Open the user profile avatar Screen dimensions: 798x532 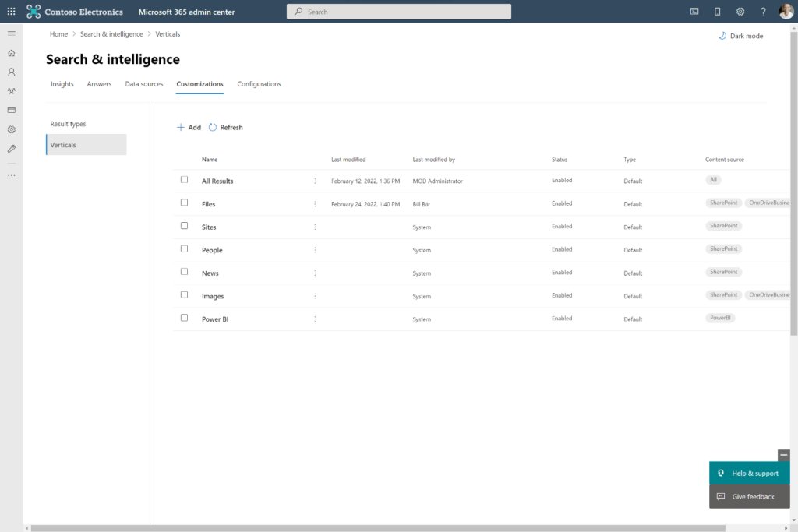(786, 11)
